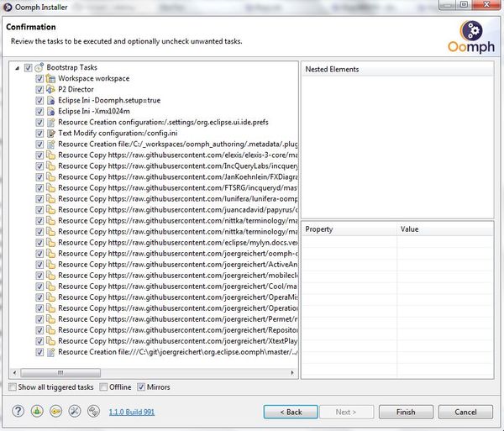Select the joergreichert/OperaMi Resource Copy row text

pyautogui.click(x=178, y=297)
